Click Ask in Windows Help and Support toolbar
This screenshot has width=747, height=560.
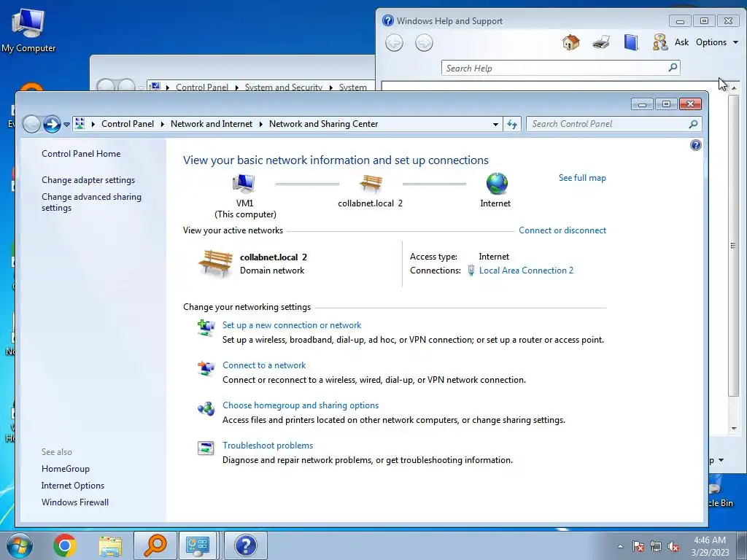pos(681,42)
